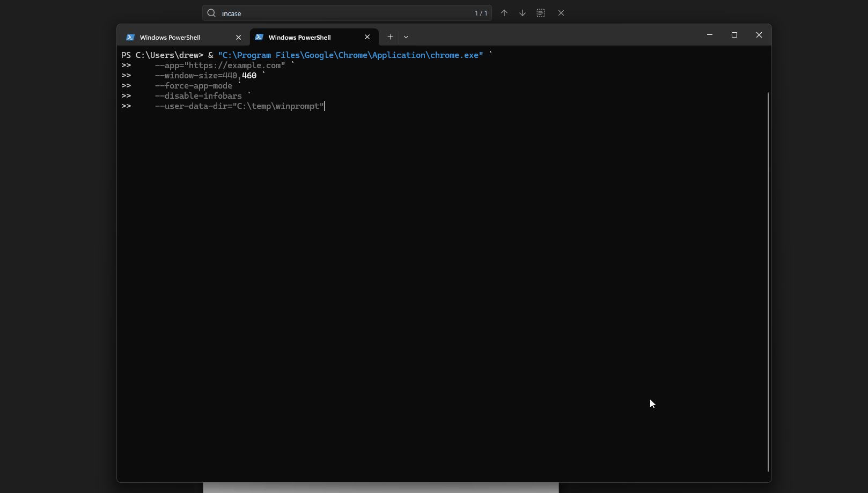
Task: Click PowerShell icon on second tab
Action: point(259,37)
